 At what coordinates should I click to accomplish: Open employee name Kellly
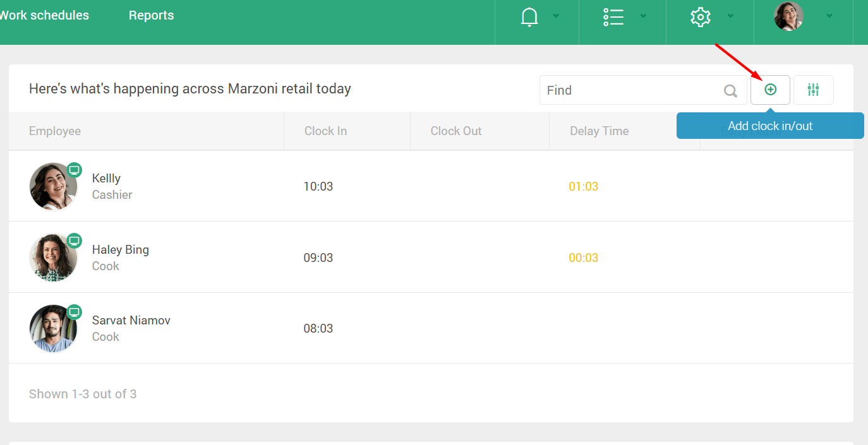[x=106, y=179]
